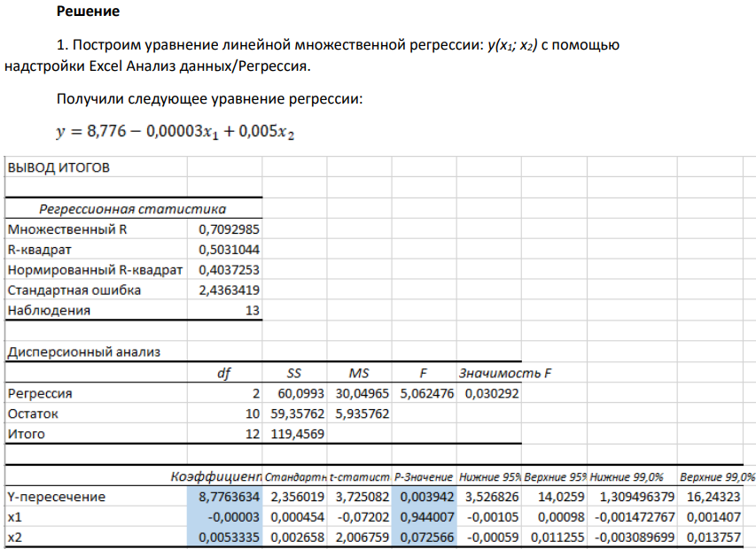Select x2 t-stat 2,006759
Image resolution: width=756 pixels, height=549 pixels.
(362, 537)
